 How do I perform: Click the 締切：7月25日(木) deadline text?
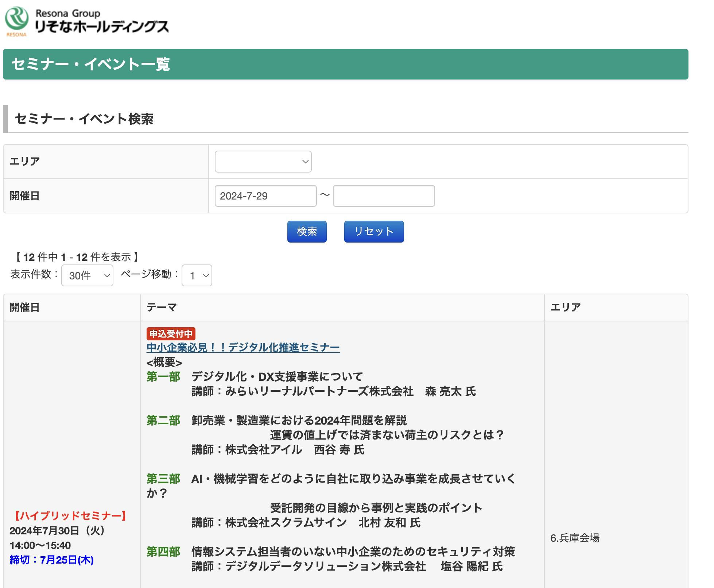coord(51,560)
